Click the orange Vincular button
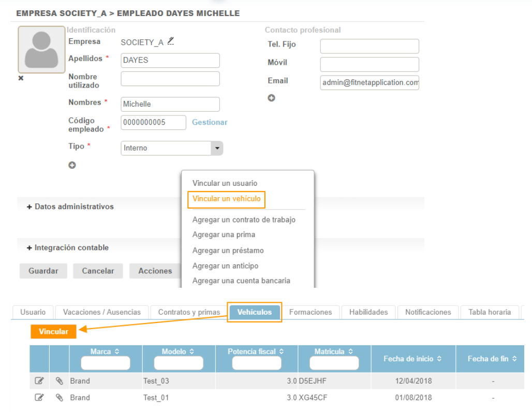The height and width of the screenshot is (412, 532). point(53,331)
